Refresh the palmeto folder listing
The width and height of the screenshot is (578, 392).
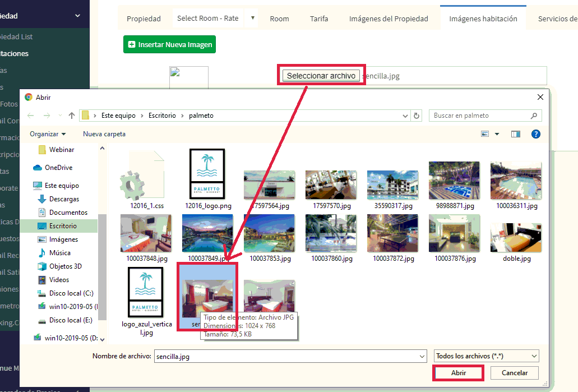(x=417, y=116)
